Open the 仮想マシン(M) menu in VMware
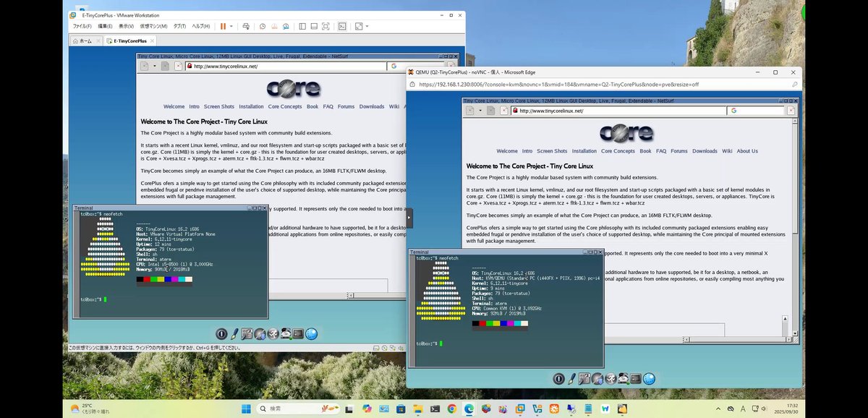The image size is (868, 418). point(153,26)
